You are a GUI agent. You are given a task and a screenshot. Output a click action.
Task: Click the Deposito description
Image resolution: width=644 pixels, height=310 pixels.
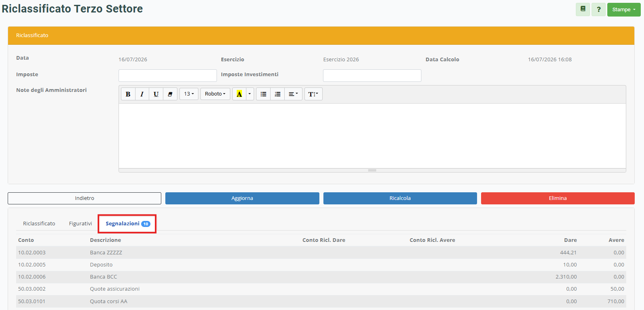[101, 265]
